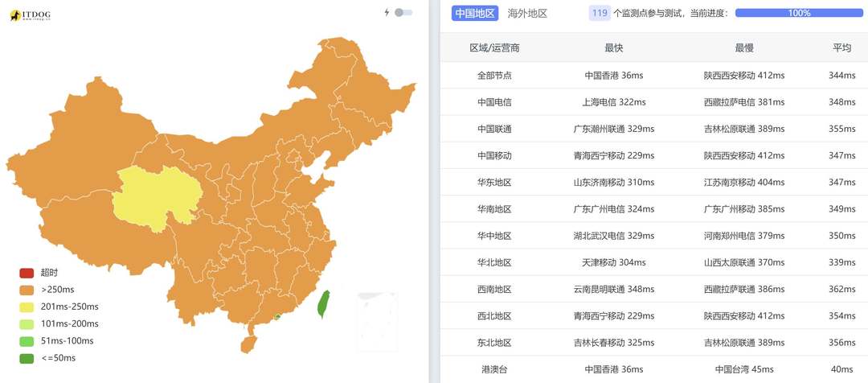Screen dimensions: 868x383
Task: Click the orange >250ms legend swatch
Action: [27, 290]
